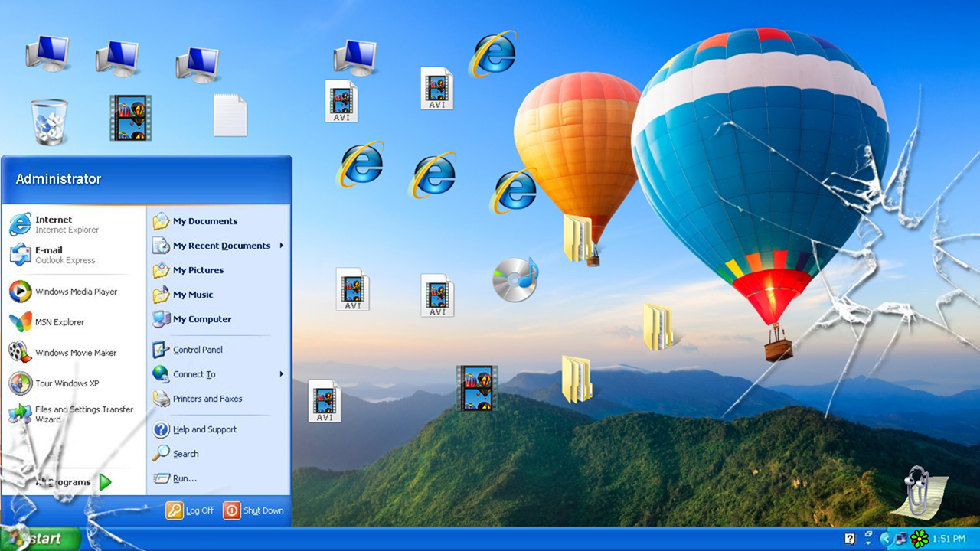Open the network connection tray icon
Screen dimensions: 980x551
[x=902, y=539]
